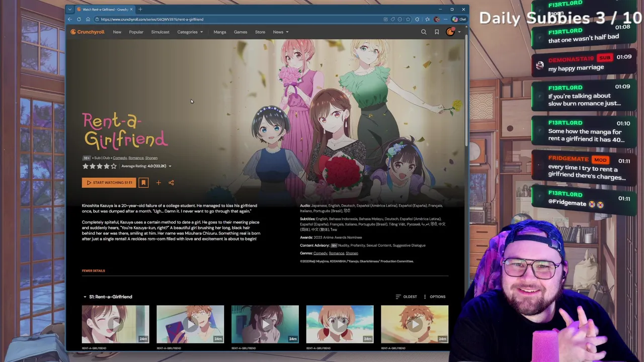Open the Games section

[240, 32]
